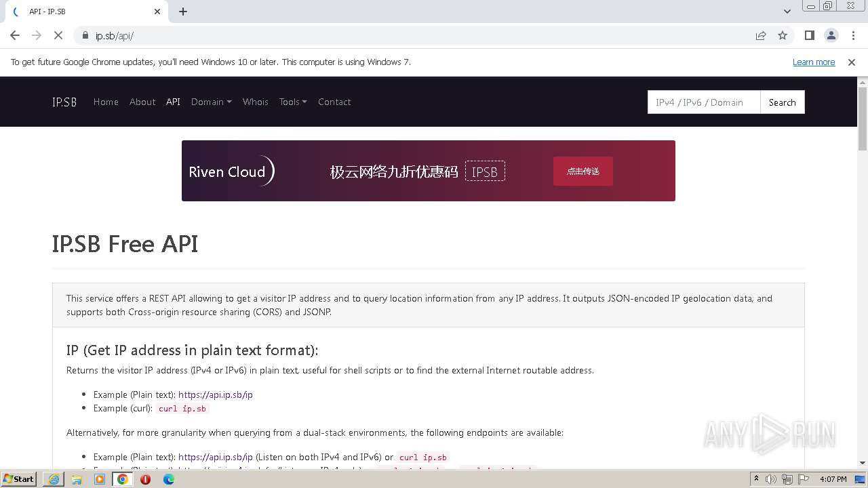
Task: Expand the Domain dropdown menu
Action: pyautogui.click(x=211, y=102)
